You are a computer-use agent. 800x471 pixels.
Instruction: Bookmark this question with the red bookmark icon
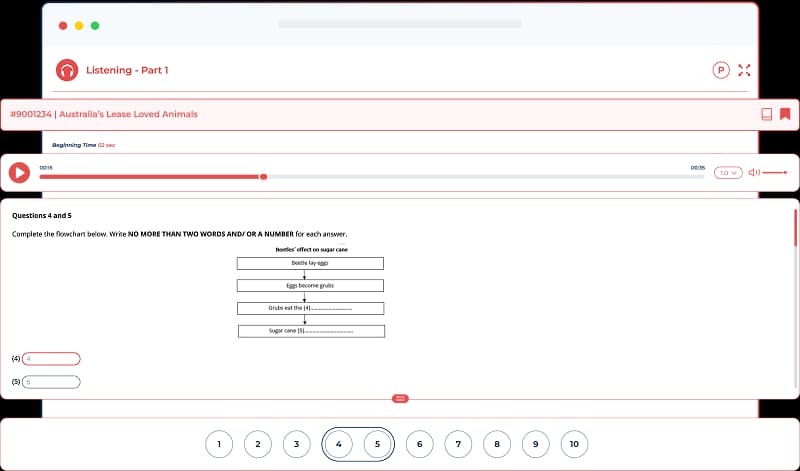pyautogui.click(x=786, y=114)
